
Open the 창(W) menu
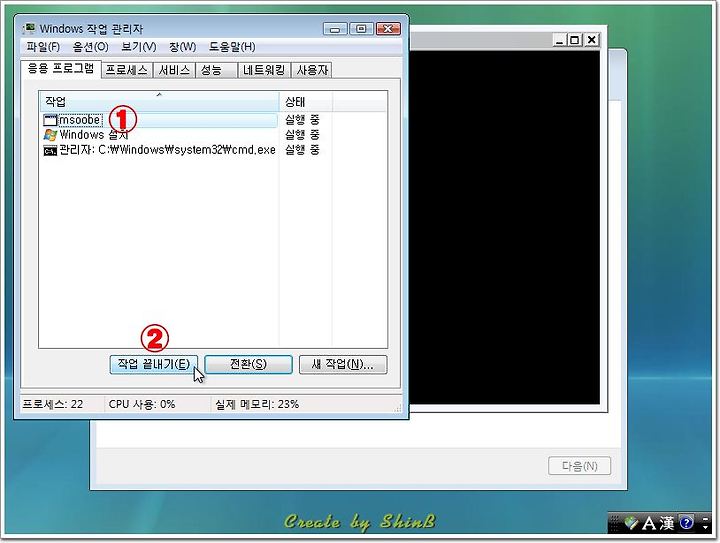click(182, 47)
